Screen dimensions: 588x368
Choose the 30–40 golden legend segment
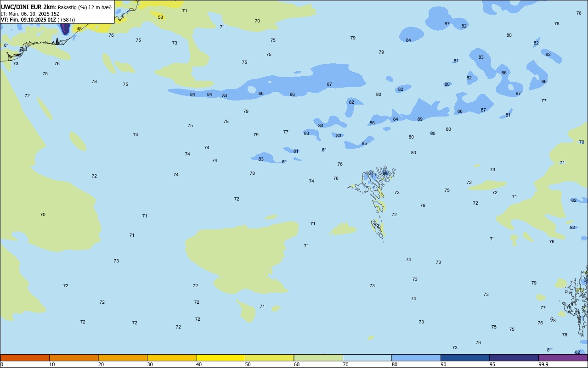coord(171,357)
